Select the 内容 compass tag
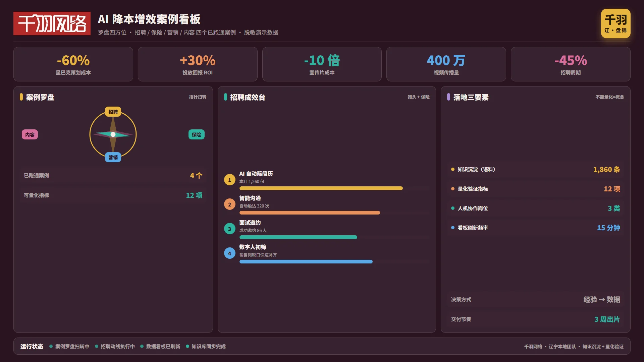Image resolution: width=644 pixels, height=362 pixels. click(x=30, y=134)
